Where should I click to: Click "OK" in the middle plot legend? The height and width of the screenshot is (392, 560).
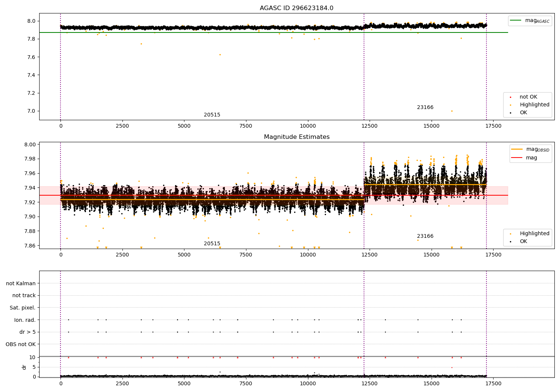point(523,242)
